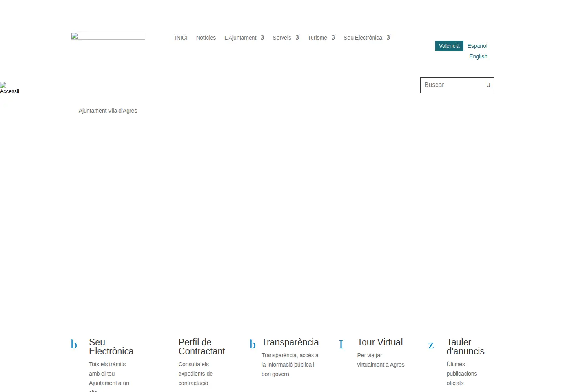Click the Transparència blurb icon
Viewport: 565px width, 392px height.
(x=253, y=345)
